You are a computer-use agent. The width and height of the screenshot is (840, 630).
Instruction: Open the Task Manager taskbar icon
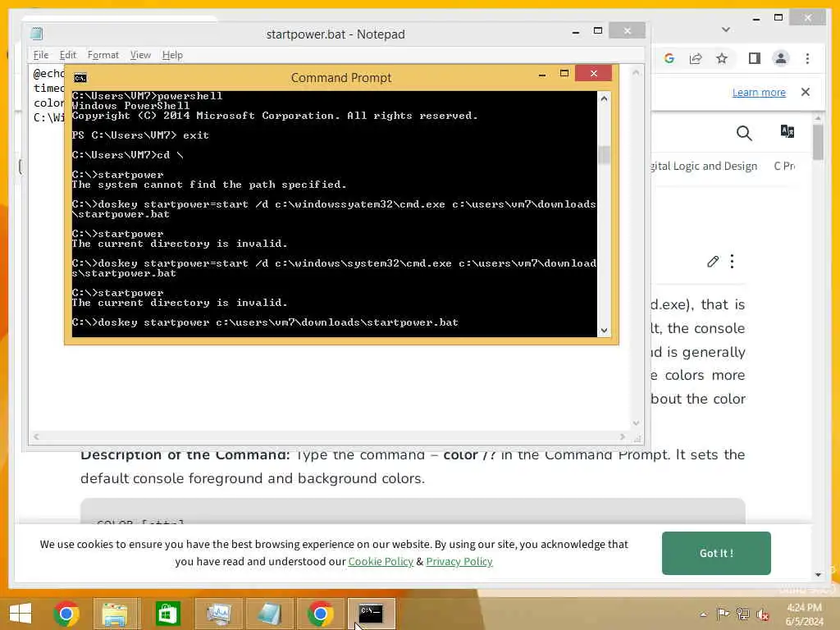click(x=219, y=614)
